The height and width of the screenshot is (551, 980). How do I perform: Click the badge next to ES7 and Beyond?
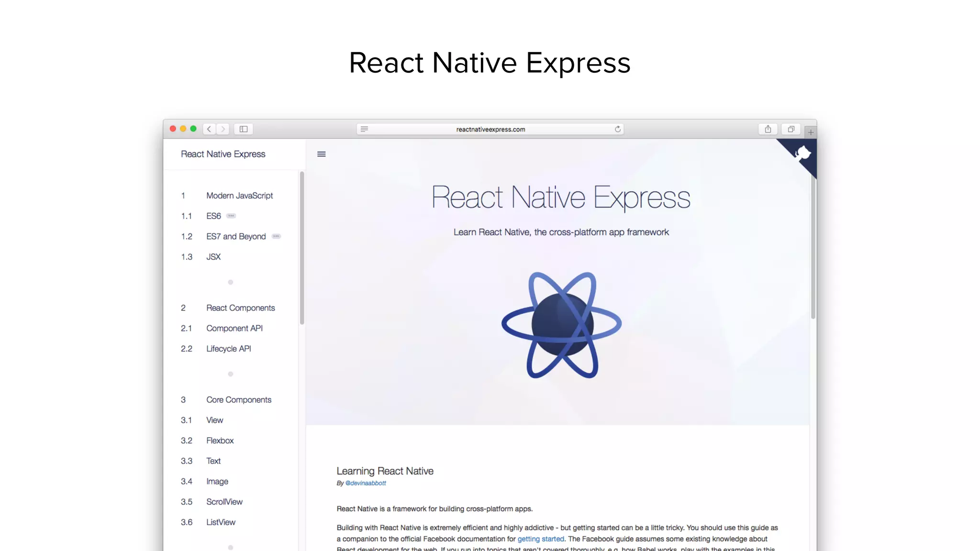click(x=276, y=236)
